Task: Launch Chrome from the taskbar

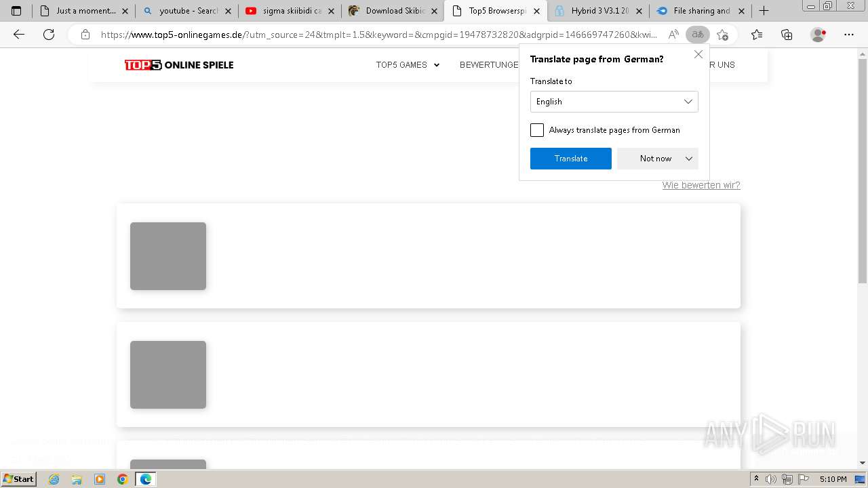Action: [123, 479]
